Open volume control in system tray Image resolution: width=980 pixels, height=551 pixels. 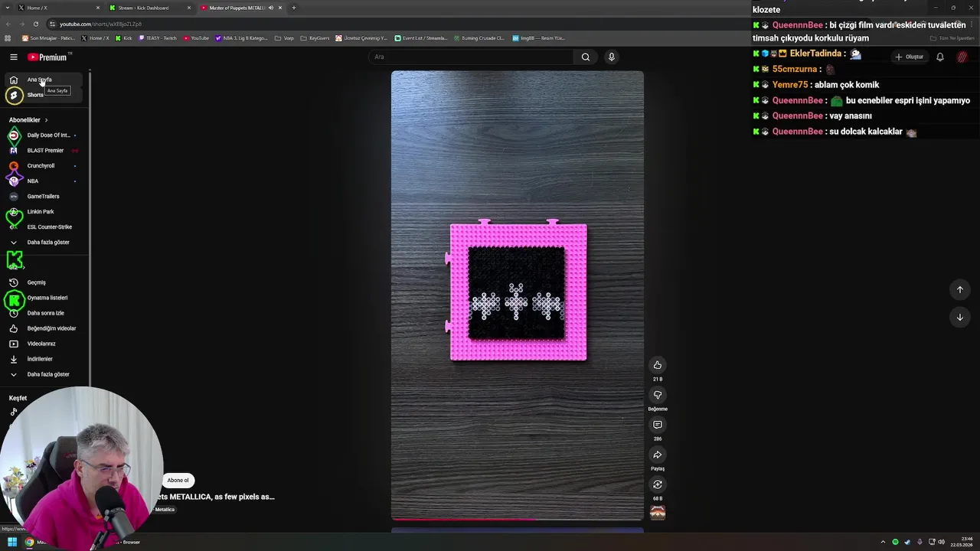(941, 542)
